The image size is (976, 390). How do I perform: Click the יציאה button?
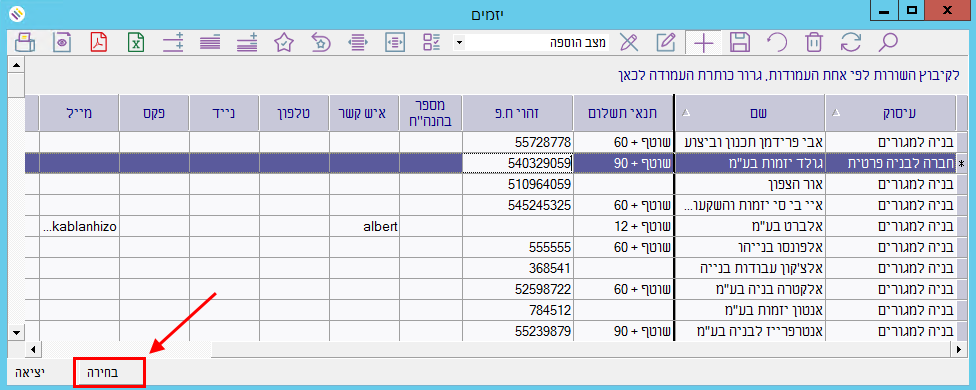[30, 373]
